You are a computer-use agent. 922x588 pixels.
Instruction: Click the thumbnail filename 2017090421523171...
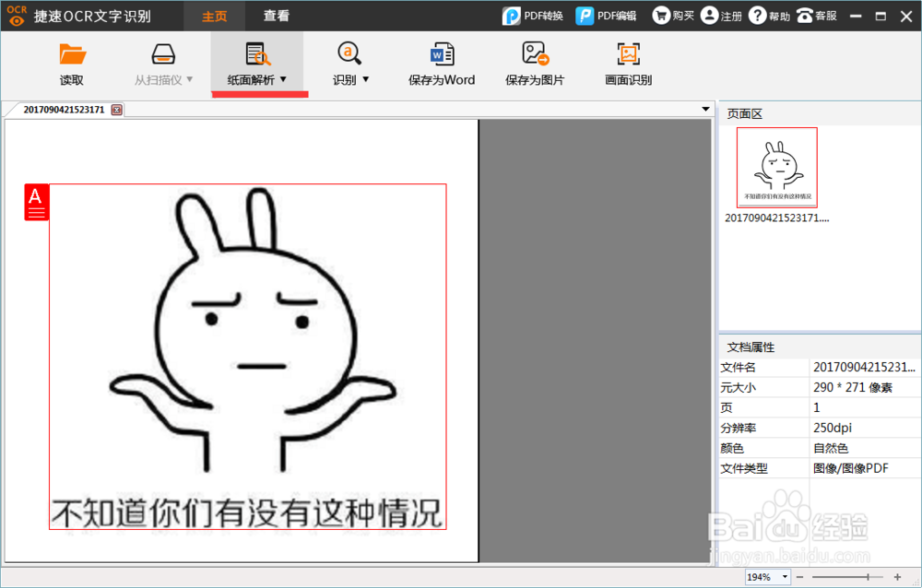[x=776, y=218]
